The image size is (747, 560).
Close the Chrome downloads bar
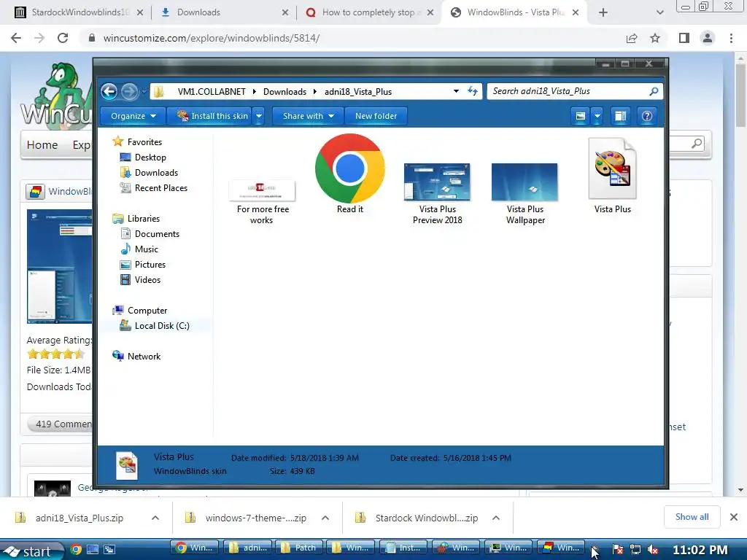[x=734, y=517]
